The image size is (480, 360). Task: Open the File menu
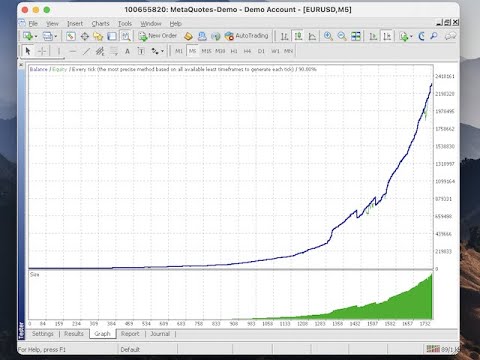click(x=33, y=24)
